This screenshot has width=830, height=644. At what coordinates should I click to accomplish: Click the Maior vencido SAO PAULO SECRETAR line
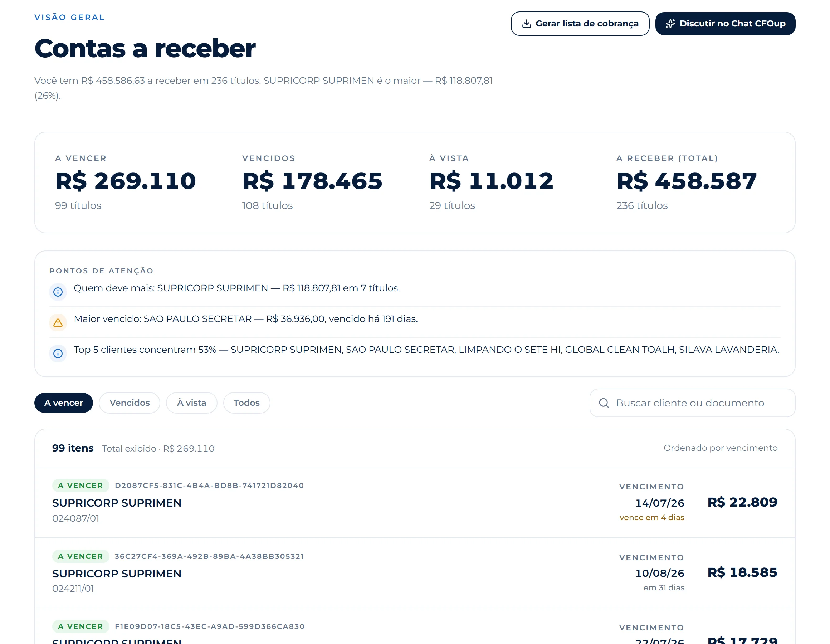point(245,319)
